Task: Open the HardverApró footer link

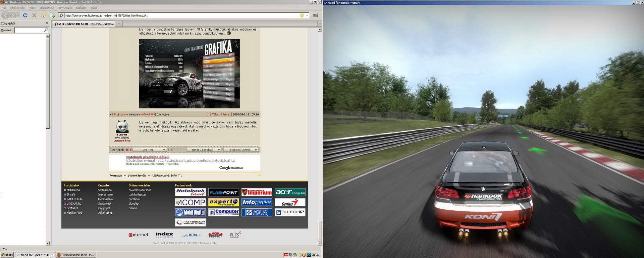Action: pos(74,213)
